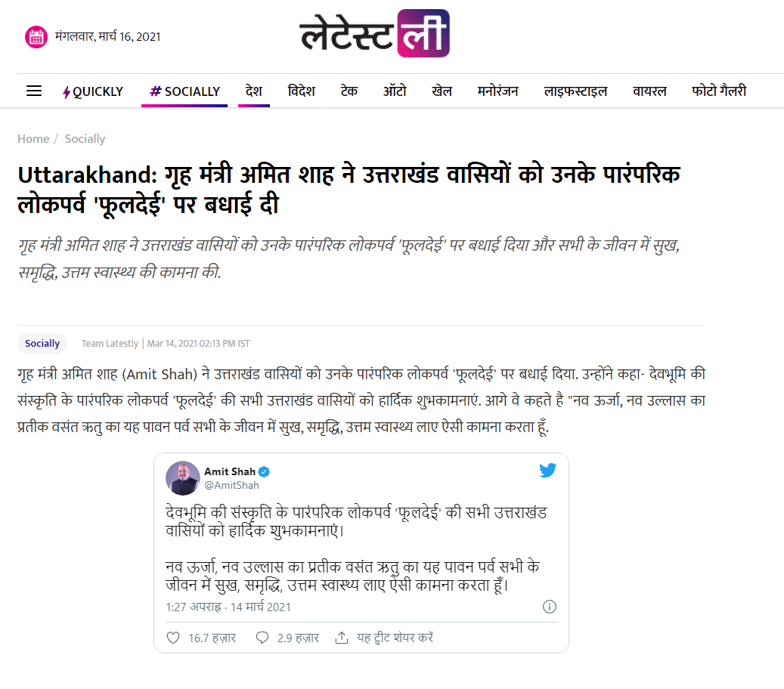Image resolution: width=784 pixels, height=689 pixels.
Task: Click the LatestLY site logo
Action: coord(374,33)
